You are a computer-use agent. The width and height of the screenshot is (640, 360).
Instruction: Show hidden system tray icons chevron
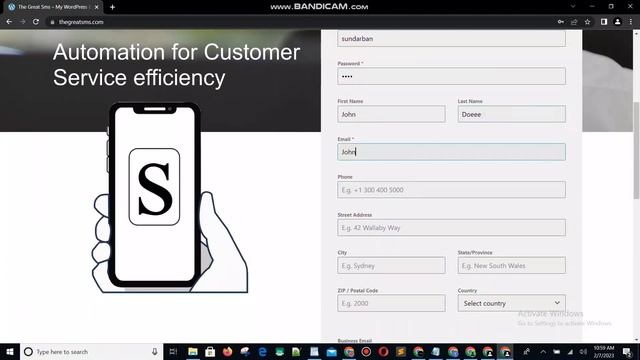tap(543, 351)
